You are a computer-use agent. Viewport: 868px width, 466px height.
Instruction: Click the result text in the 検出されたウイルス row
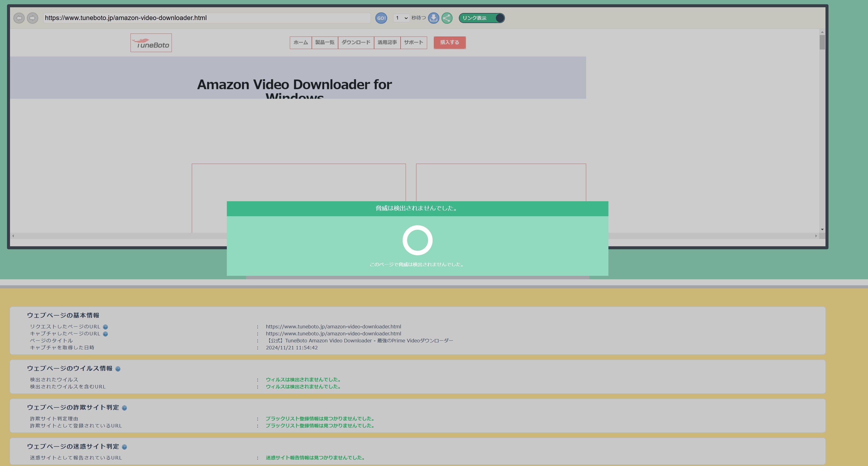click(x=304, y=380)
